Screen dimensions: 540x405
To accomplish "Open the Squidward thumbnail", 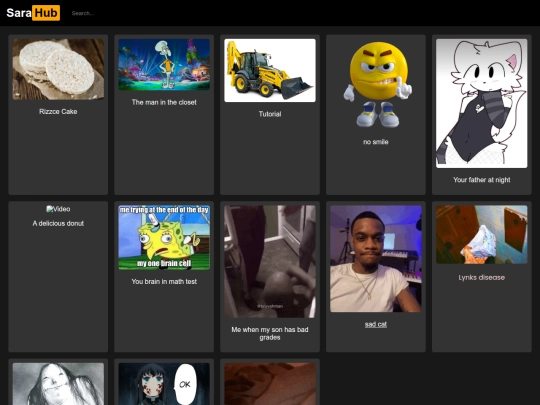I will click(164, 64).
